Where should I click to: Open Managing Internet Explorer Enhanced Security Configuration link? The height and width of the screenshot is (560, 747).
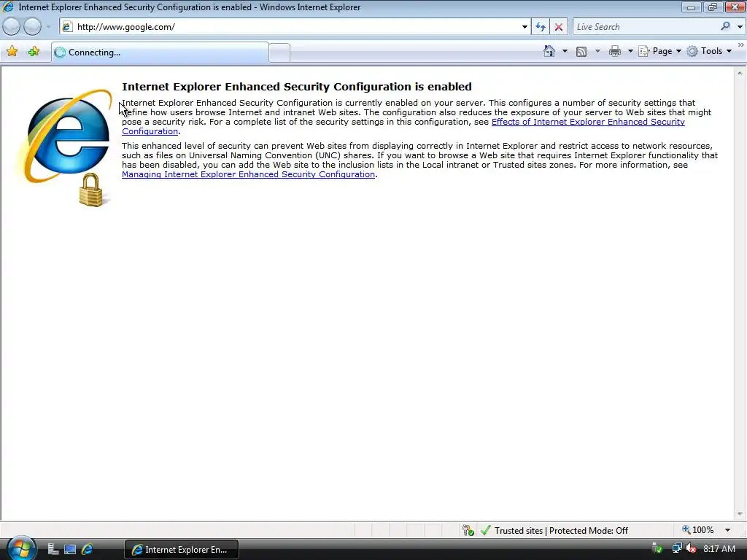click(x=248, y=174)
